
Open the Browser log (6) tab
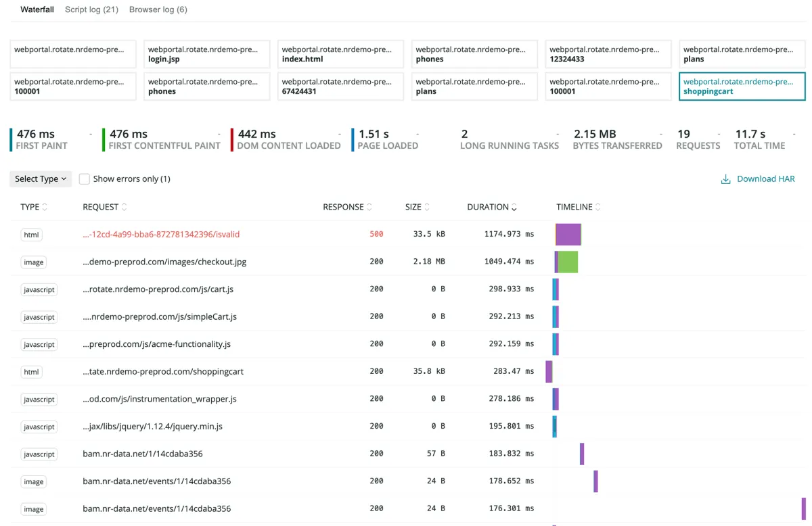tap(158, 9)
